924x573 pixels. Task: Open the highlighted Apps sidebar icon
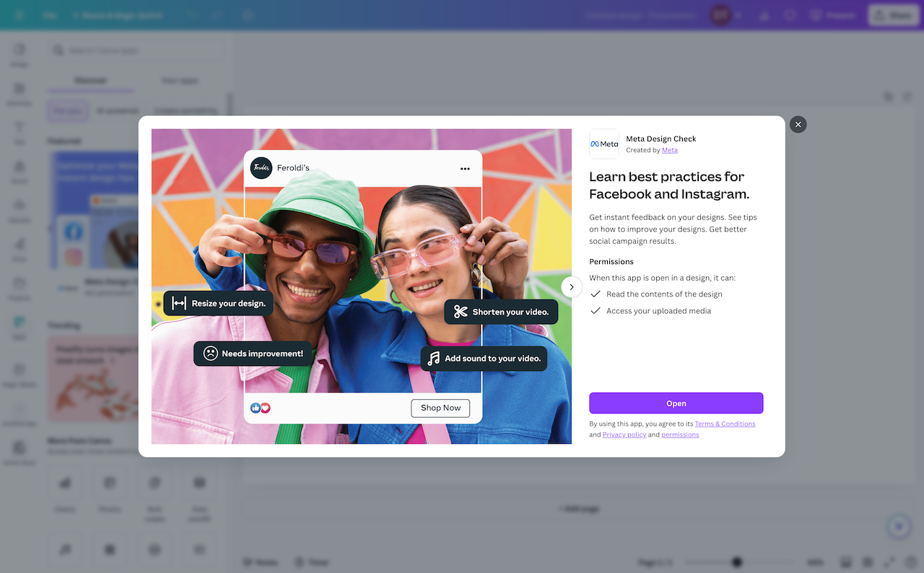(x=19, y=327)
